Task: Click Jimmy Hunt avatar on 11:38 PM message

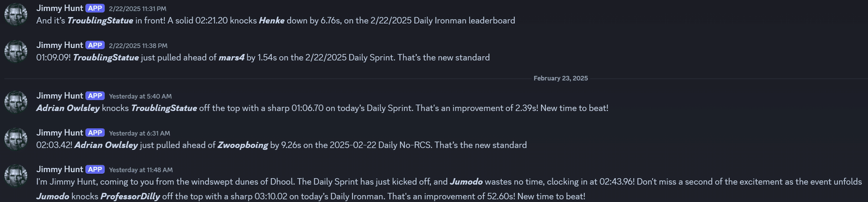Action: point(16,51)
